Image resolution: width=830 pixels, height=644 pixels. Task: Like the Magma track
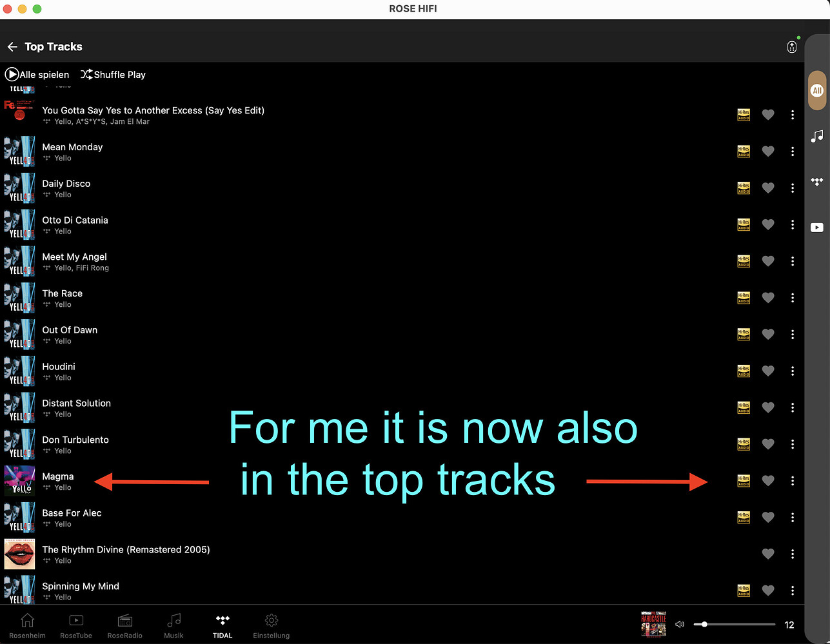tap(768, 481)
